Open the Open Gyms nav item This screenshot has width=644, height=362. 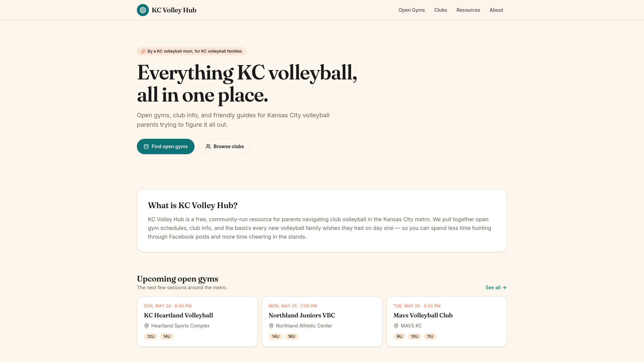tap(412, 10)
